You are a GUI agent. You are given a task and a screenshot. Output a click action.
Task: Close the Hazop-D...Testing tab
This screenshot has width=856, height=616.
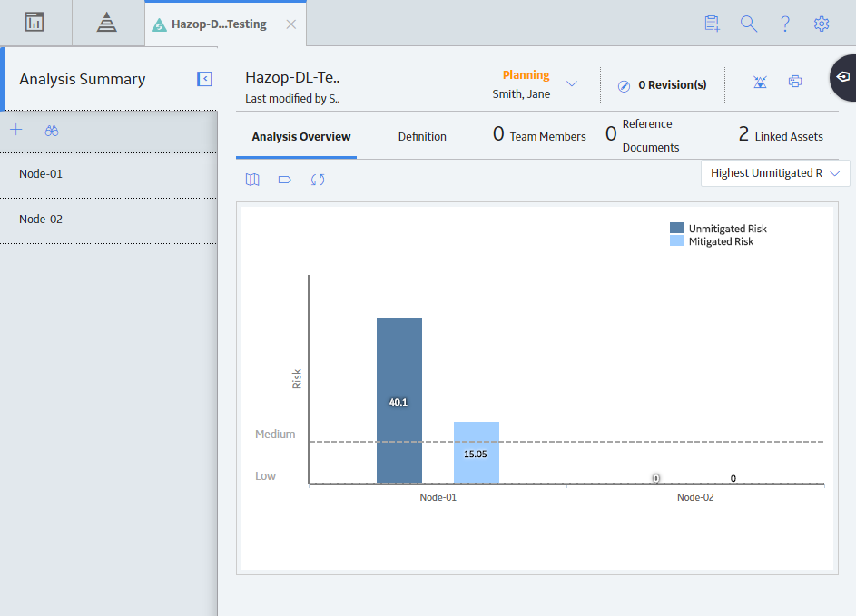tap(291, 24)
